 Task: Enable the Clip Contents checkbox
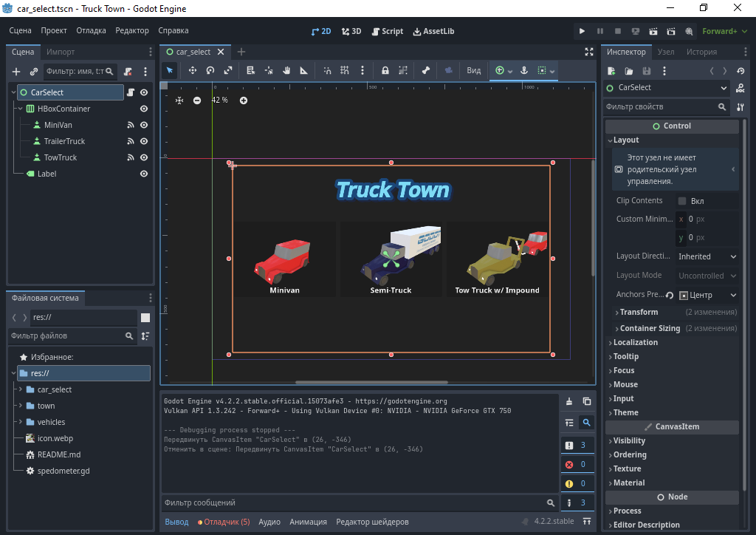pos(682,201)
